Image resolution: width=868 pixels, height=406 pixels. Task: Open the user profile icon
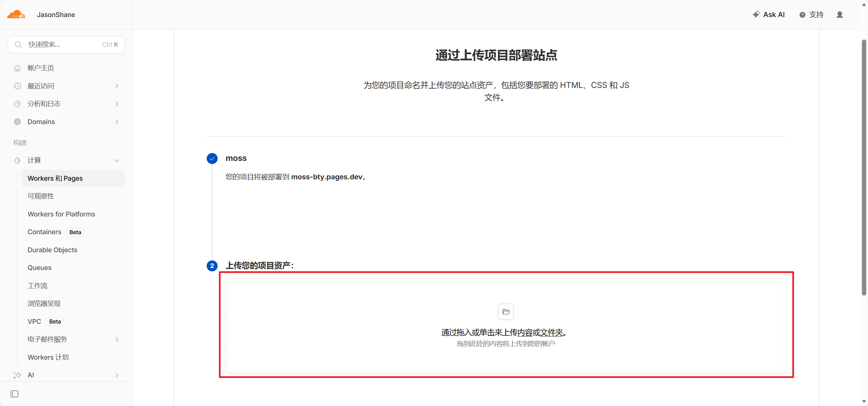pos(839,15)
